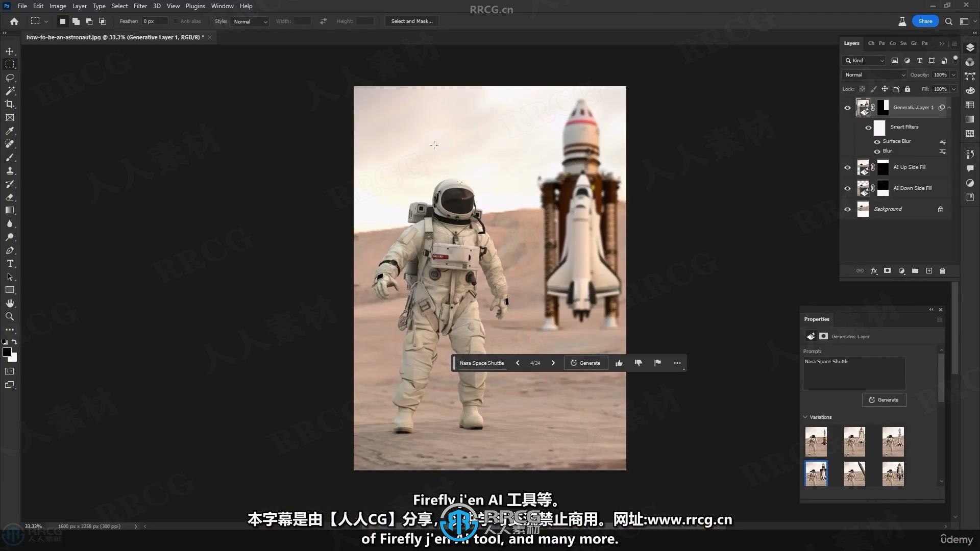Select the Path Selection tool
This screenshot has width=980, height=551.
point(10,277)
